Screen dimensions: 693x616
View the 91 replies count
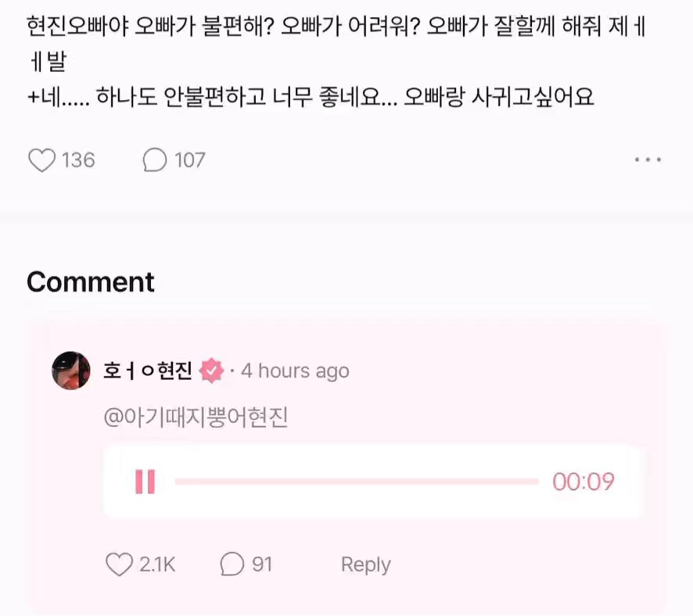click(x=262, y=564)
